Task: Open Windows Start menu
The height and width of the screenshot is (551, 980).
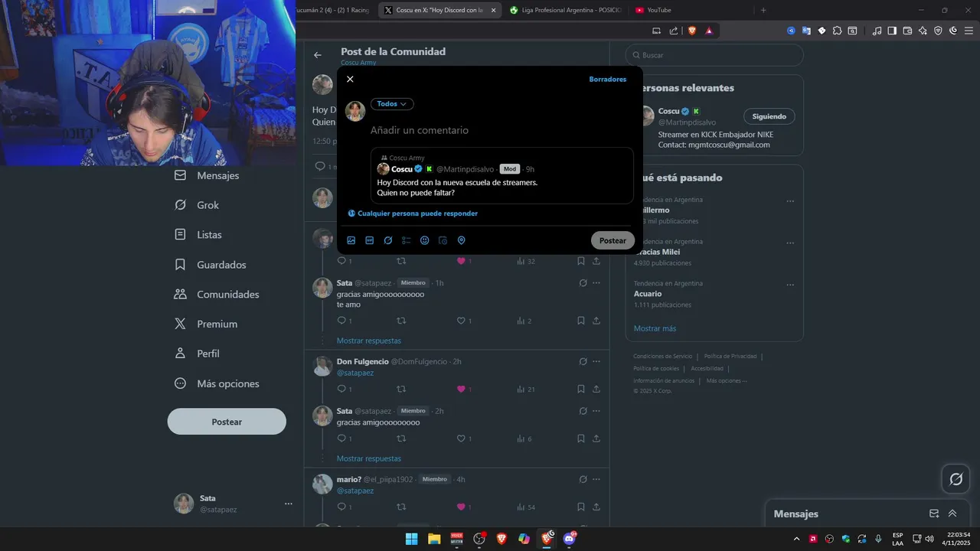Action: tap(411, 539)
